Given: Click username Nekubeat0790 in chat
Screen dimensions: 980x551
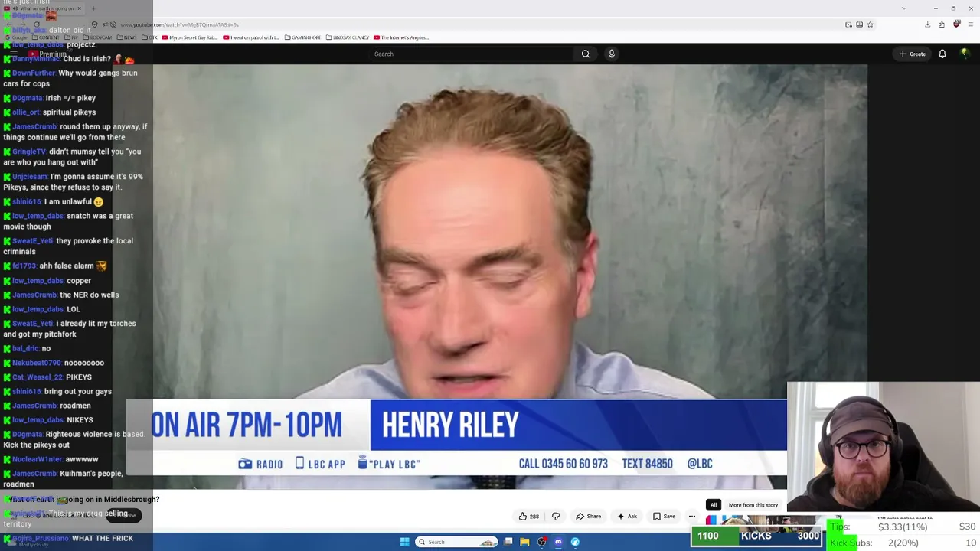Looking at the screenshot, I should point(37,363).
